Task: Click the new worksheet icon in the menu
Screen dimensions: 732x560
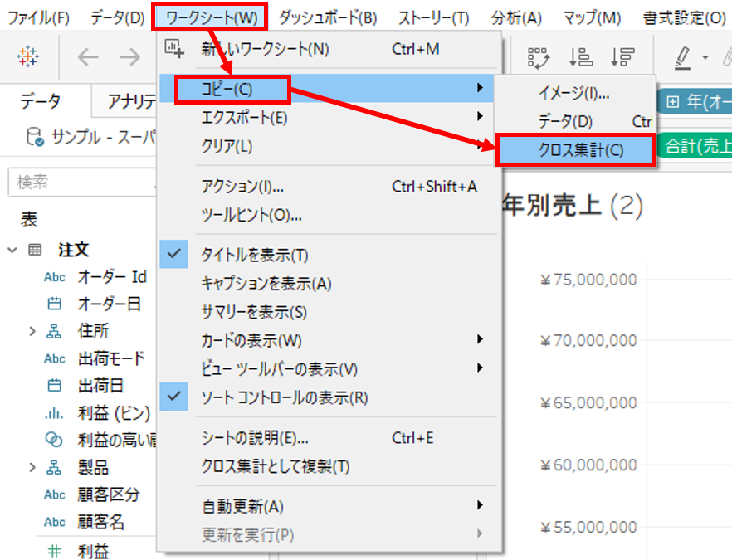Action: [x=174, y=48]
